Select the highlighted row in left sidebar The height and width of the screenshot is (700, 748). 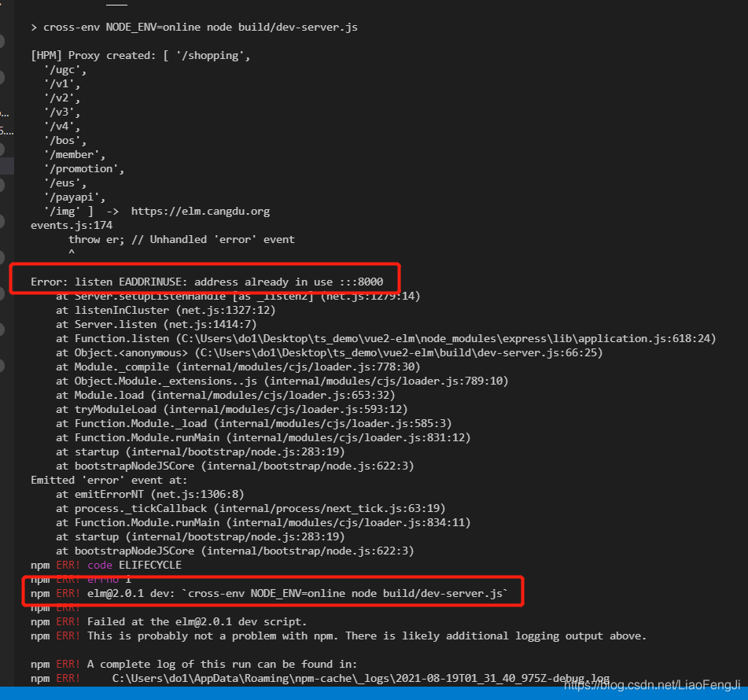click(7, 165)
